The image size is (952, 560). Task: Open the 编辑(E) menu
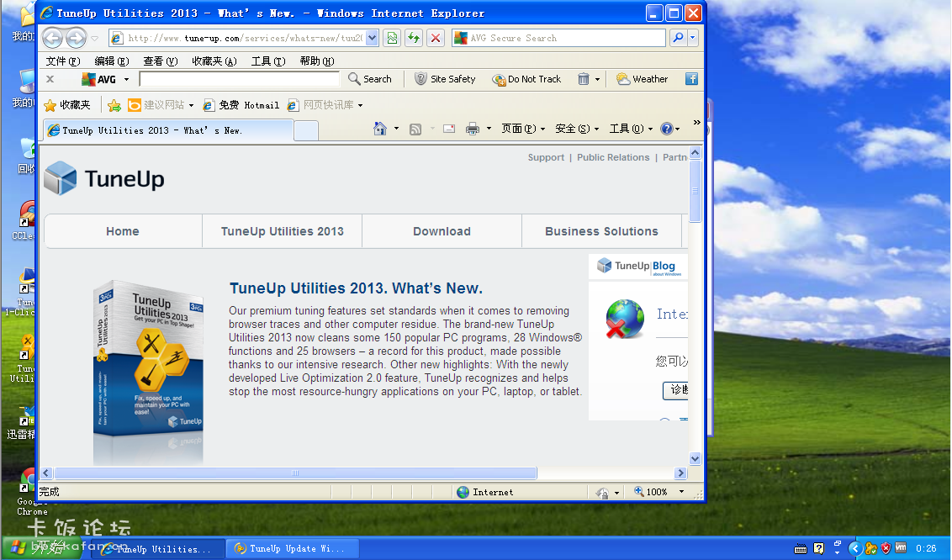pyautogui.click(x=112, y=61)
